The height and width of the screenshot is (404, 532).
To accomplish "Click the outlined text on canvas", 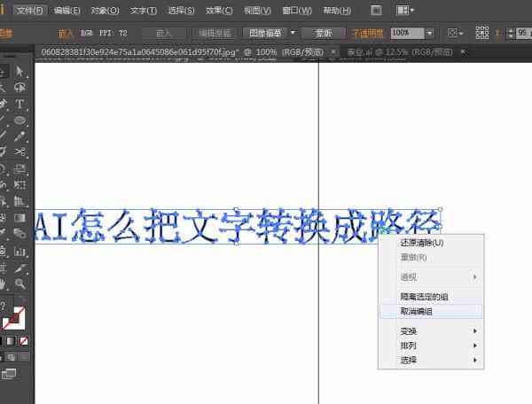I will 238,226.
